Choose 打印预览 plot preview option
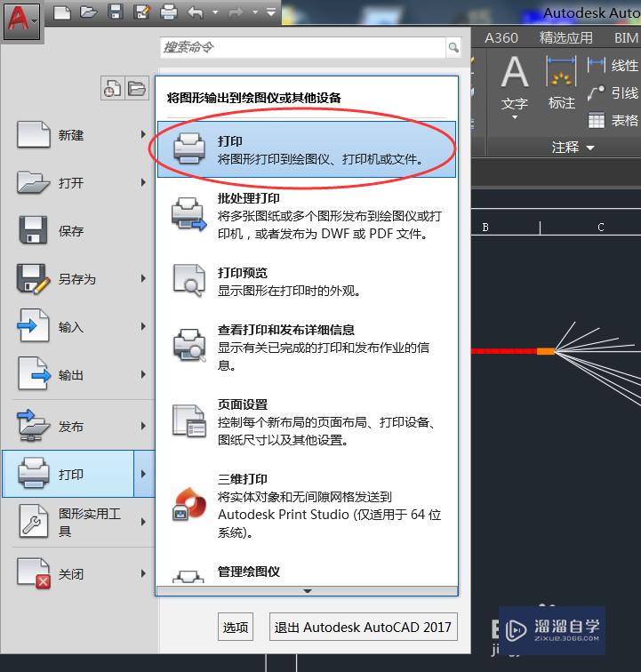This screenshot has width=641, height=672. point(307,282)
